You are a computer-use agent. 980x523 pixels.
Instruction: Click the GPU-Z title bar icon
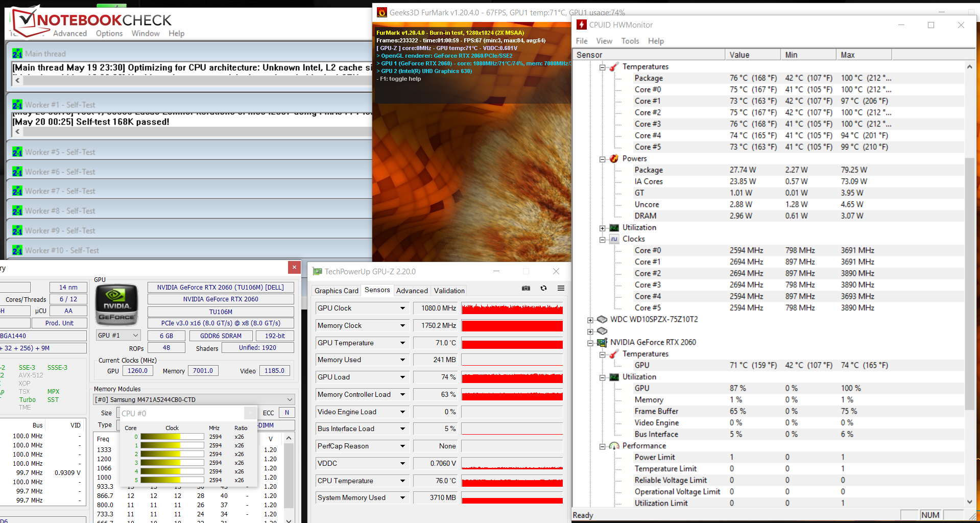pos(317,271)
